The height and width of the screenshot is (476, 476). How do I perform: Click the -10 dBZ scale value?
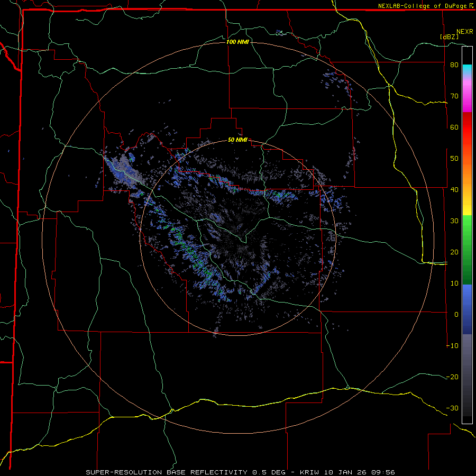pos(452,346)
